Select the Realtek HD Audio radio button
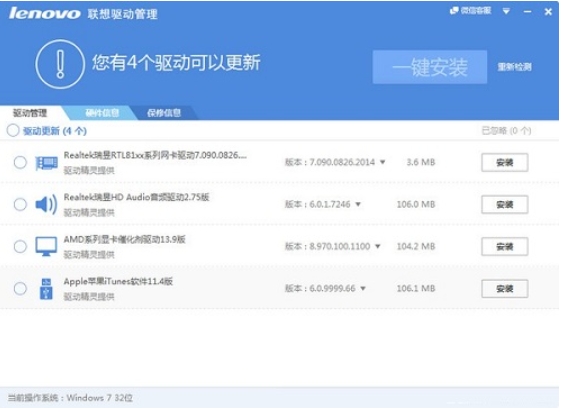 point(20,205)
